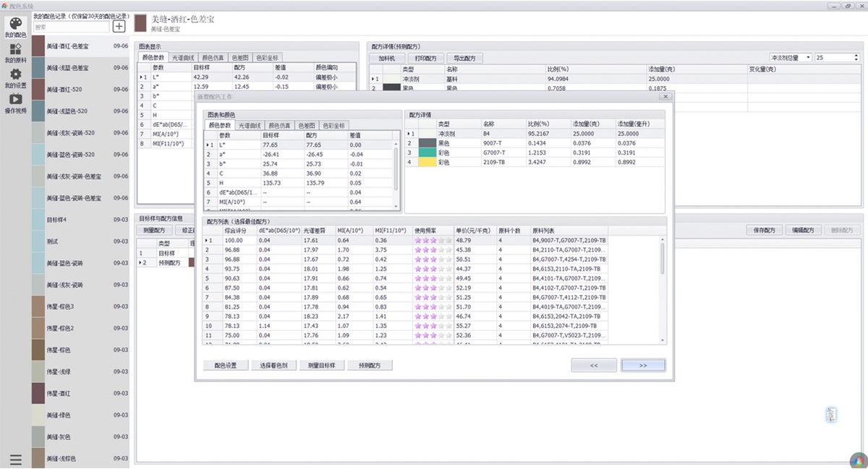Open the 色差图 tab in the dialog
The height and width of the screenshot is (469, 868).
coord(308,125)
